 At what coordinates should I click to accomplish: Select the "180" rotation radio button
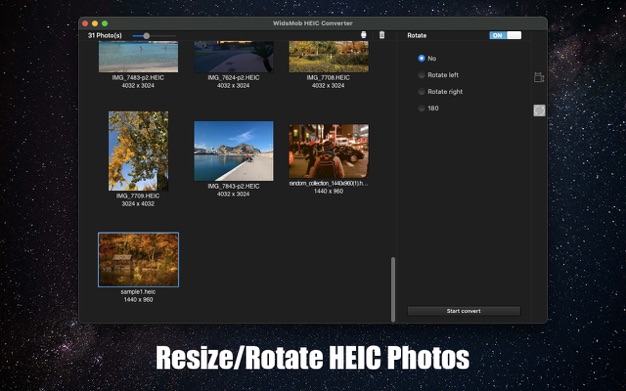coord(421,108)
